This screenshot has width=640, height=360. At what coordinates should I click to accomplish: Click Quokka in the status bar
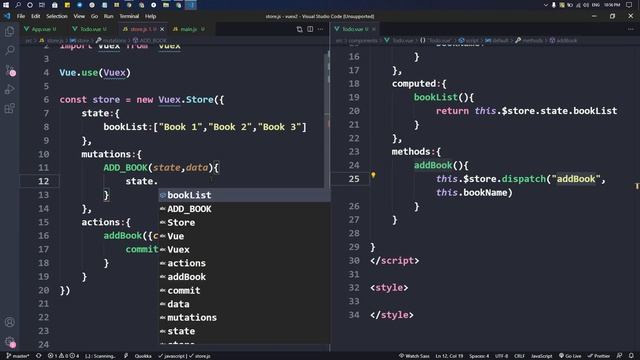(143, 356)
